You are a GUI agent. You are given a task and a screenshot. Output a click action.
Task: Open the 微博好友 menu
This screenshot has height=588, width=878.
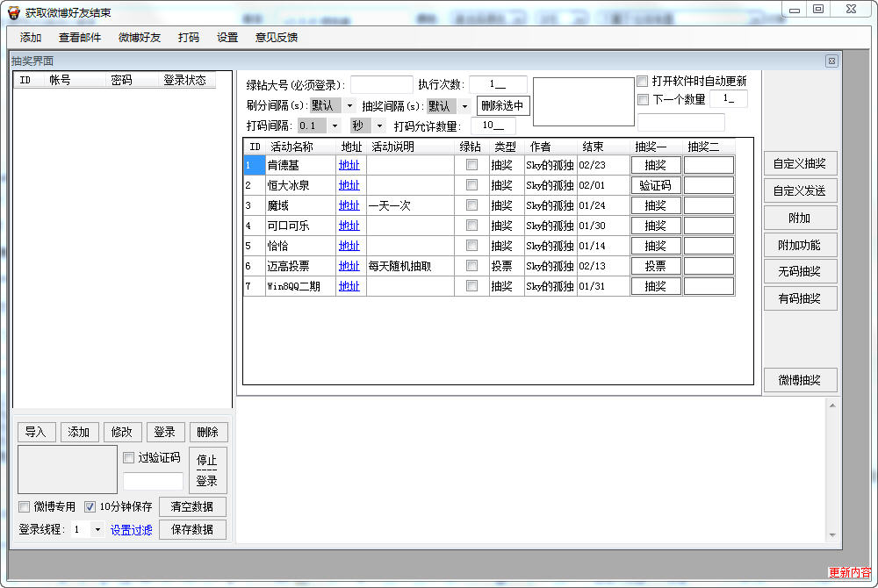coord(140,38)
